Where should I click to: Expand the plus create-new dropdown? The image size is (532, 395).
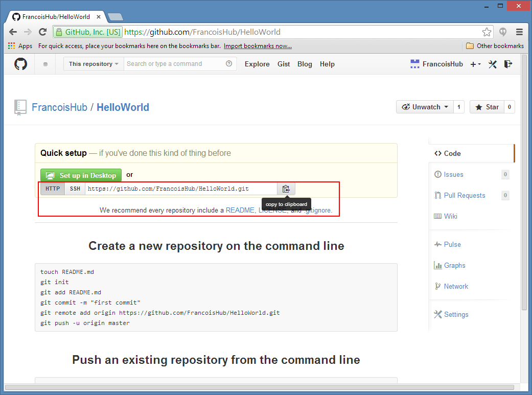tap(475, 64)
